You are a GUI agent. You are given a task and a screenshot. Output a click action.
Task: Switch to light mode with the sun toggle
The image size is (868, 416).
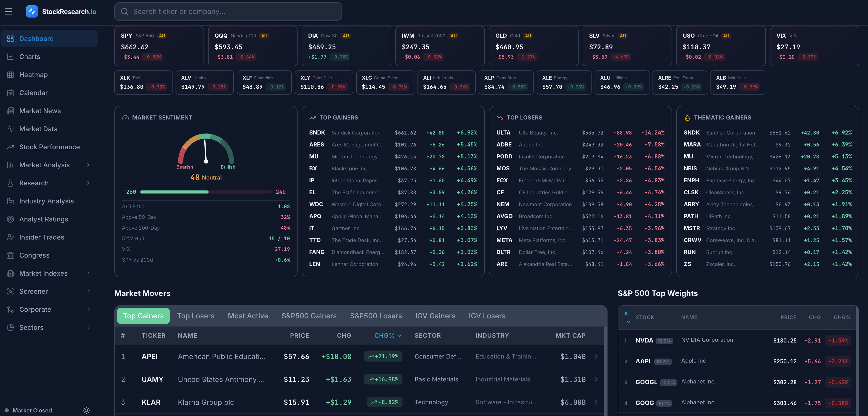click(86, 410)
